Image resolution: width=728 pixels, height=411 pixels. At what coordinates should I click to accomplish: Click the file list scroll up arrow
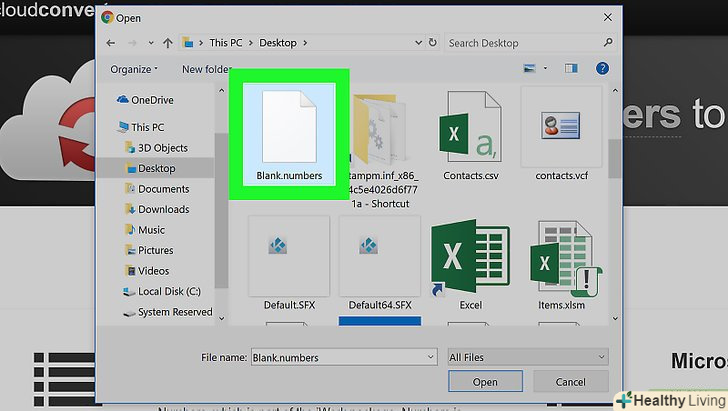point(615,91)
